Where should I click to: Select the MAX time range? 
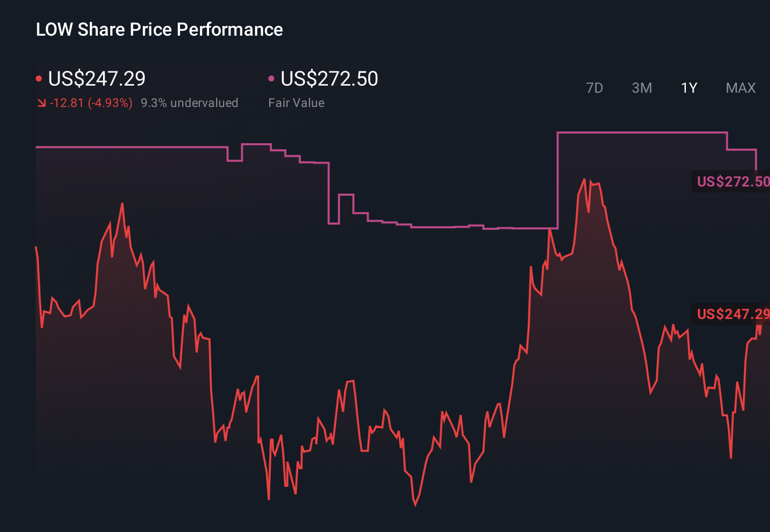(740, 88)
